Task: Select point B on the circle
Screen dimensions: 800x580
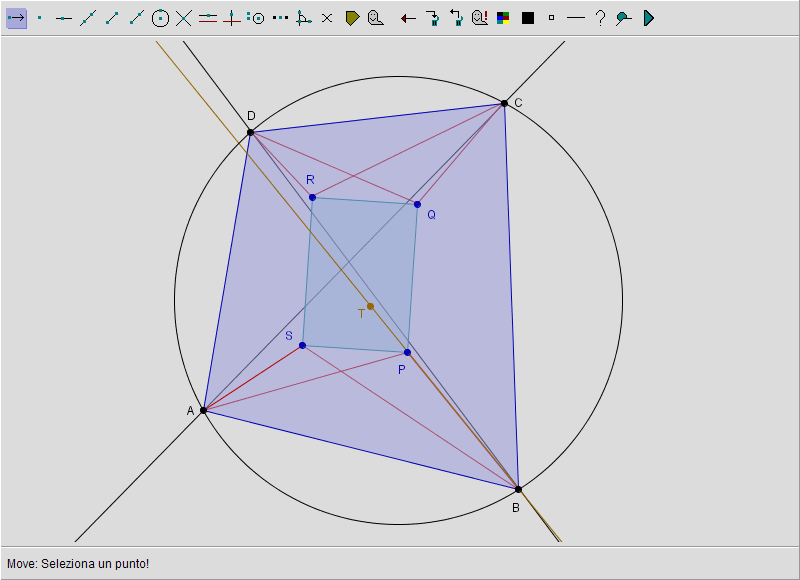Action: [x=518, y=489]
